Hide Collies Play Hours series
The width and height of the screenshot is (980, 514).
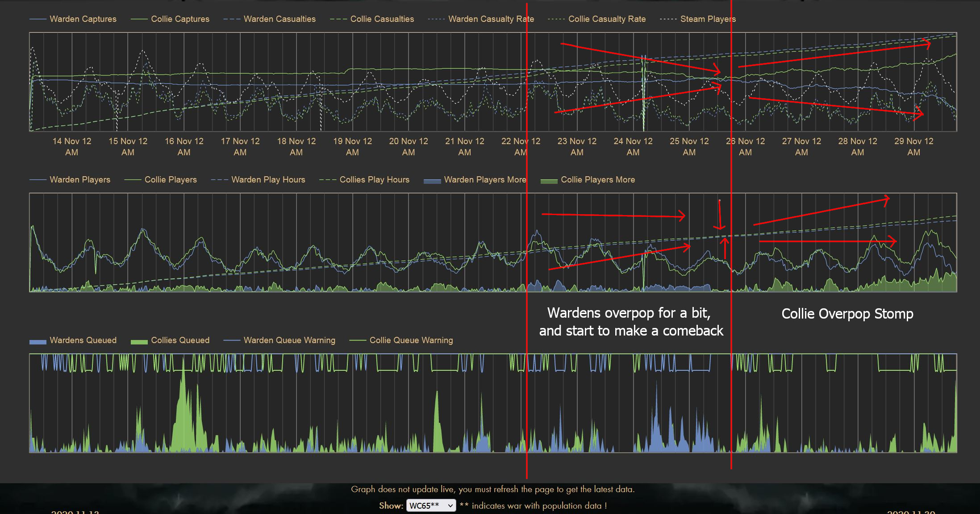pyautogui.click(x=374, y=180)
